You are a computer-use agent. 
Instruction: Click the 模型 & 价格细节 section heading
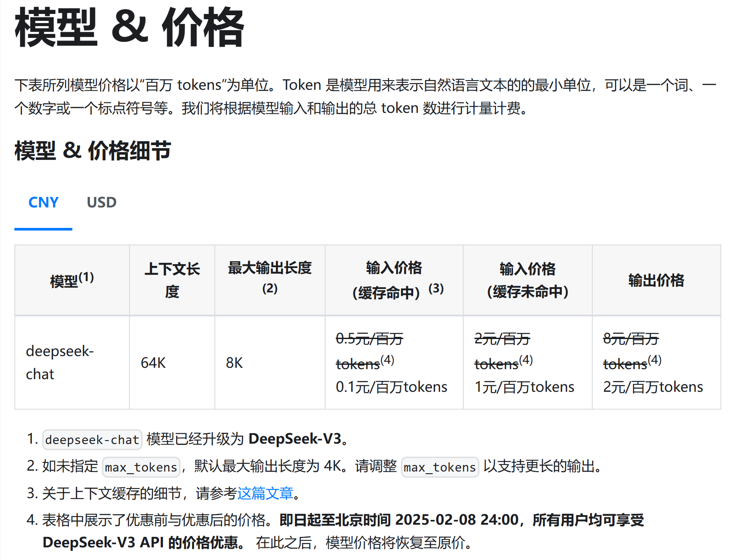coord(93,151)
